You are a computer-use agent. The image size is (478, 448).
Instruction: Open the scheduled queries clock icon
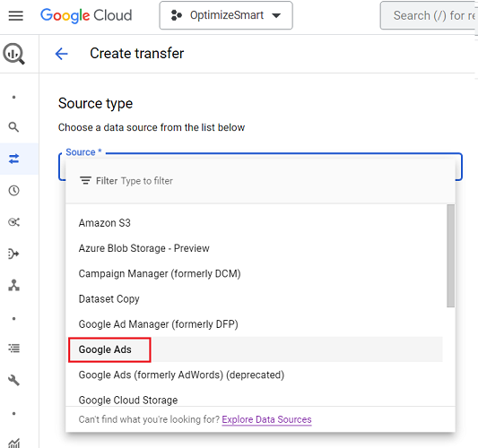[13, 191]
